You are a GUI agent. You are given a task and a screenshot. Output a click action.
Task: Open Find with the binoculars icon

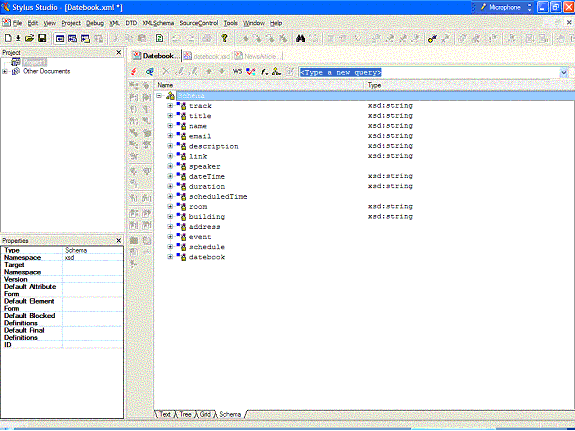point(300,38)
